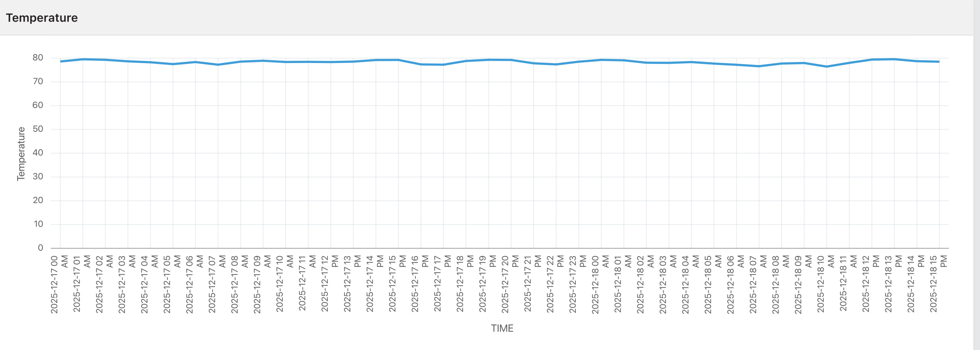The width and height of the screenshot is (980, 350).
Task: Click the data point at 2025-12-18 07 AM
Action: (x=759, y=66)
